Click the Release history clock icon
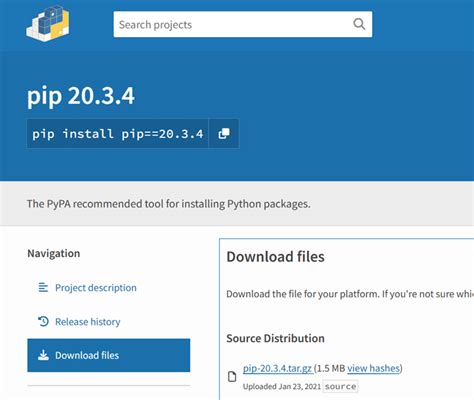Viewport: 474px width, 400px height. click(x=43, y=321)
